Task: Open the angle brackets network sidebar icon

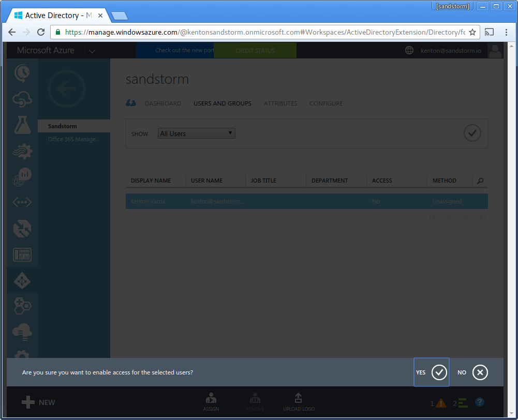Action: (22, 202)
